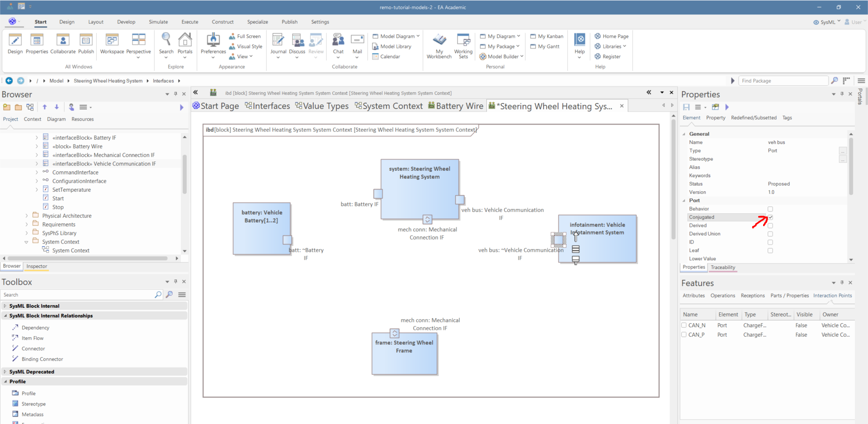Open the Simulate ribbon tab
Image resolution: width=868 pixels, height=424 pixels.
tap(158, 22)
